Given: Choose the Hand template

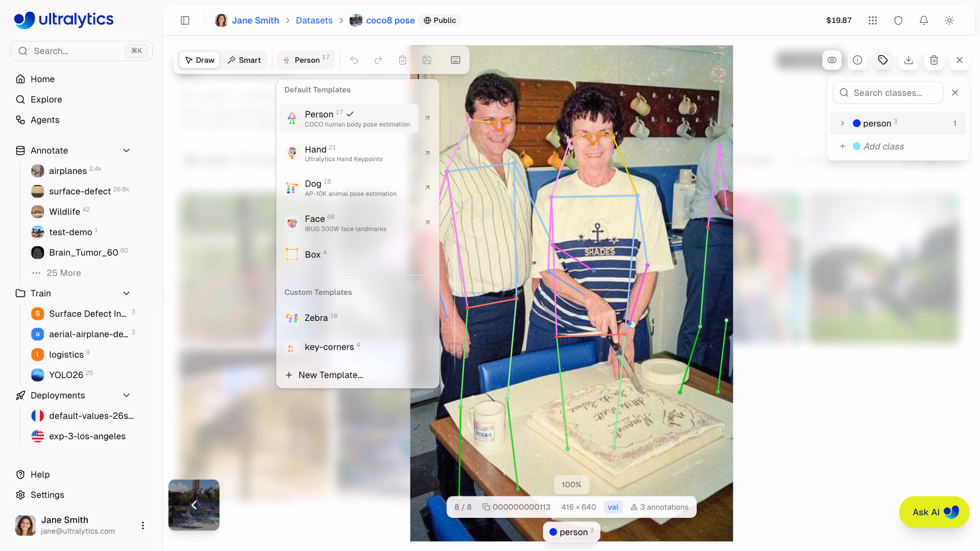Looking at the screenshot, I should 349,153.
